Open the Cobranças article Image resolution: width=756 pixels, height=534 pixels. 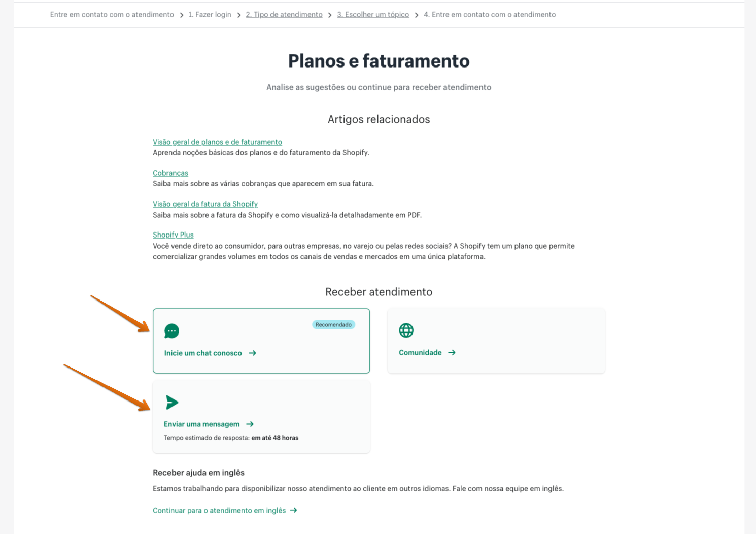(x=170, y=173)
